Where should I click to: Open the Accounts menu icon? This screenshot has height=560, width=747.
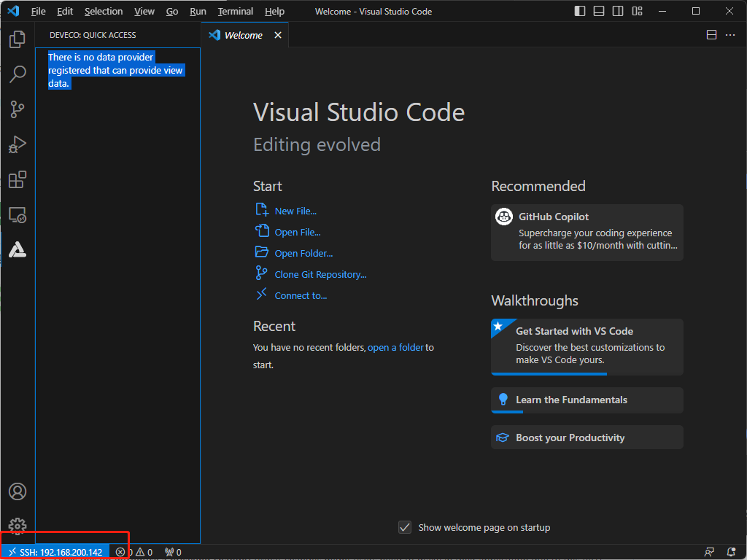[x=18, y=491]
